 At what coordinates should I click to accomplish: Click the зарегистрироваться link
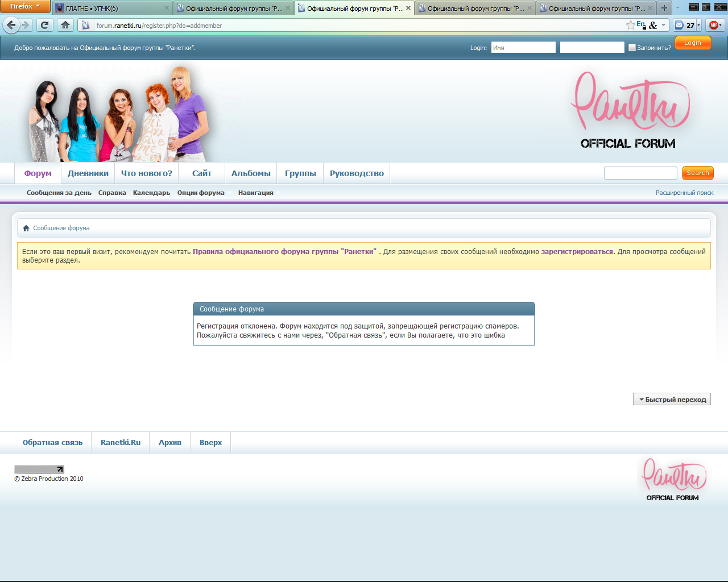tap(577, 251)
